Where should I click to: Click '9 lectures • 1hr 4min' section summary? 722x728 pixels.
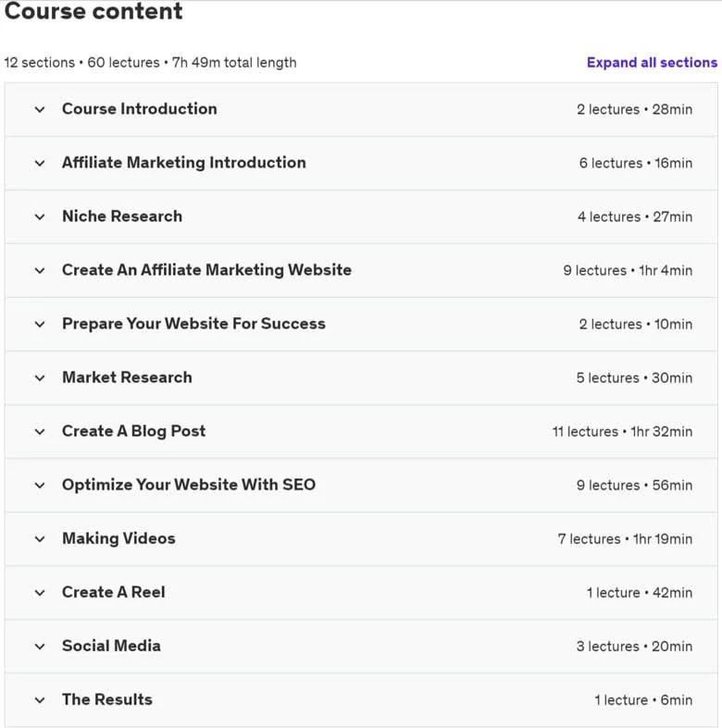(x=628, y=270)
